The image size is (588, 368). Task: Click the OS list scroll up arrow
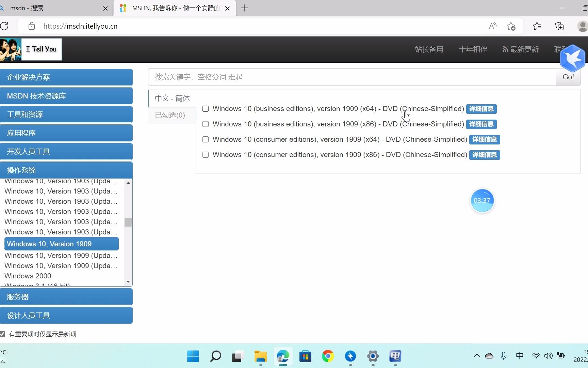pos(128,183)
